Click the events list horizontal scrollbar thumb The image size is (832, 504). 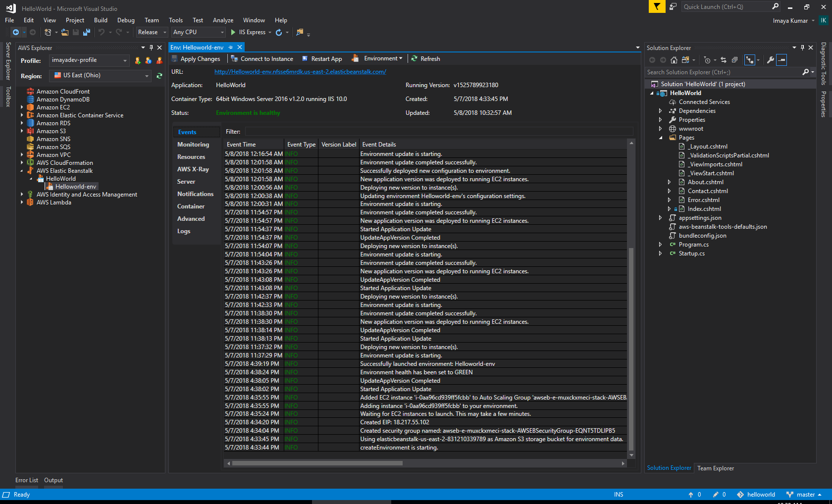click(x=317, y=463)
